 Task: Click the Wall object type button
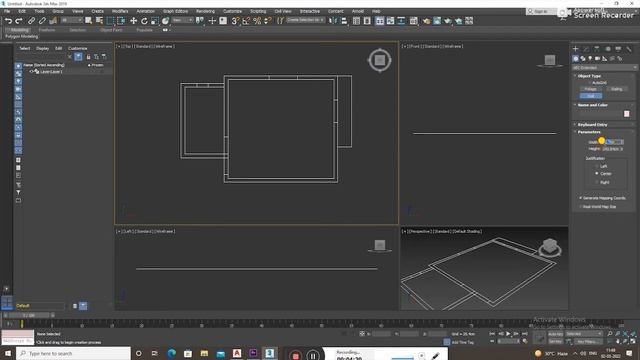click(591, 96)
